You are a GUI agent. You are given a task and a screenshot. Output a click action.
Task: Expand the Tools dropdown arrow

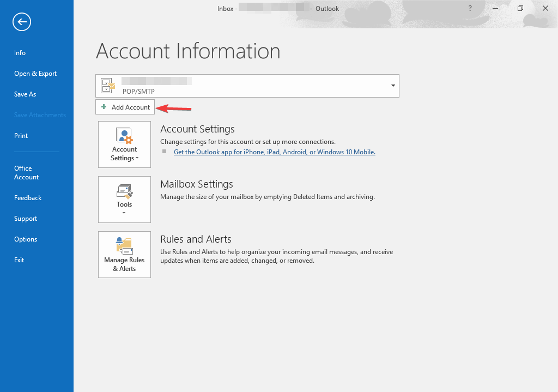pos(124,213)
